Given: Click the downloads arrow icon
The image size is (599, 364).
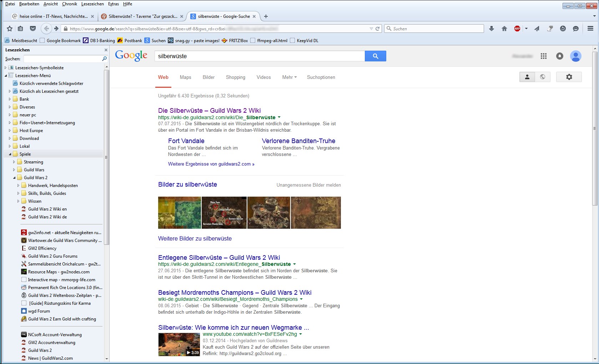Looking at the screenshot, I should click(492, 29).
